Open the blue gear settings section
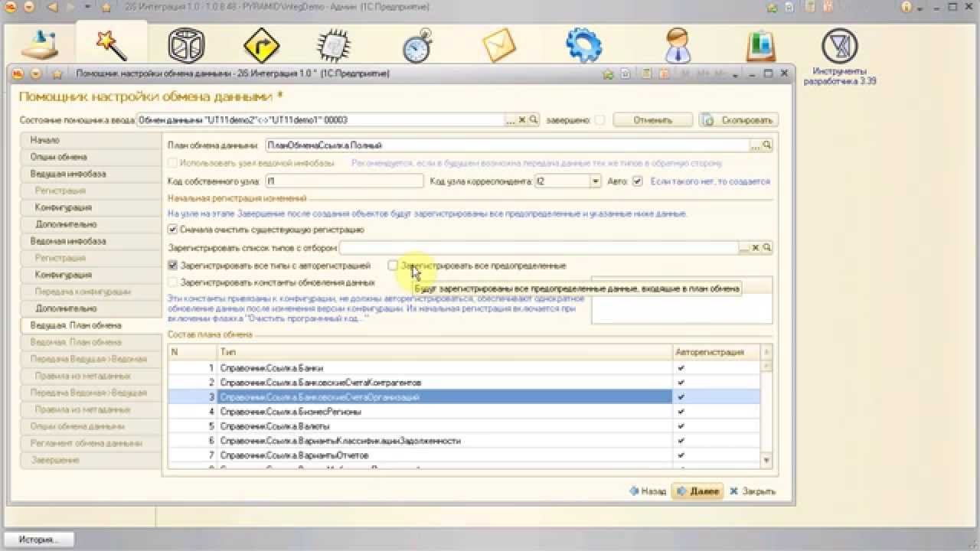Image resolution: width=980 pixels, height=551 pixels. pyautogui.click(x=583, y=45)
